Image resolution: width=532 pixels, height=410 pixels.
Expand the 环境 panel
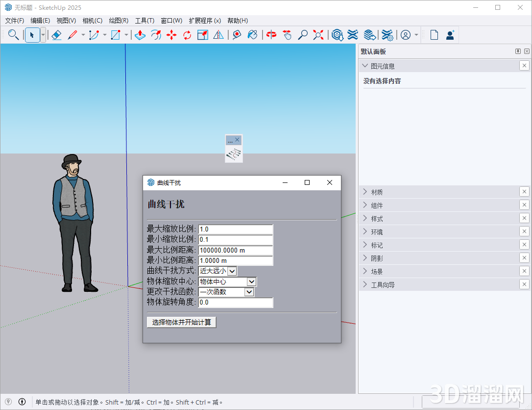point(365,231)
